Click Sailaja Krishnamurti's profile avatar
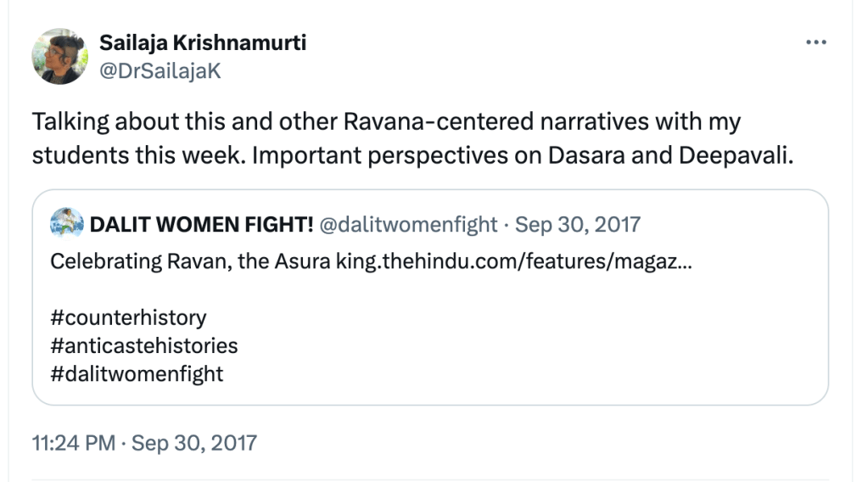Image resolution: width=868 pixels, height=482 pixels. point(59,56)
